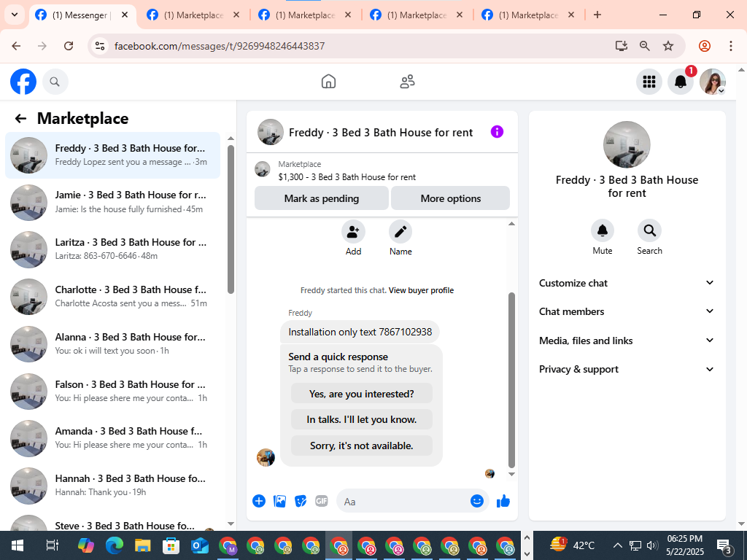Open the Facebook search icon

coord(55,82)
